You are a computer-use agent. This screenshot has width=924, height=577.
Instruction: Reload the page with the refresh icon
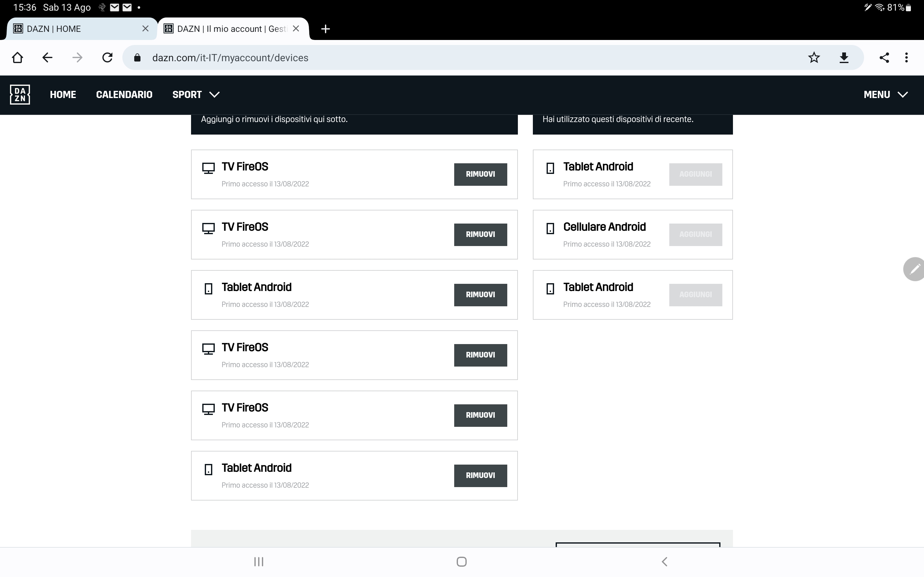pos(108,58)
